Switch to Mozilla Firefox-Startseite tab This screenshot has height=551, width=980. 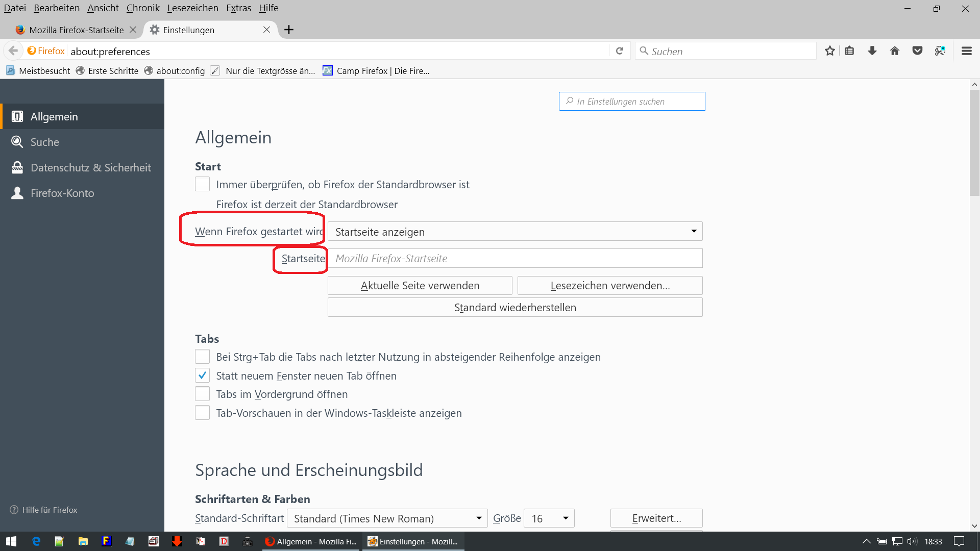click(x=77, y=30)
